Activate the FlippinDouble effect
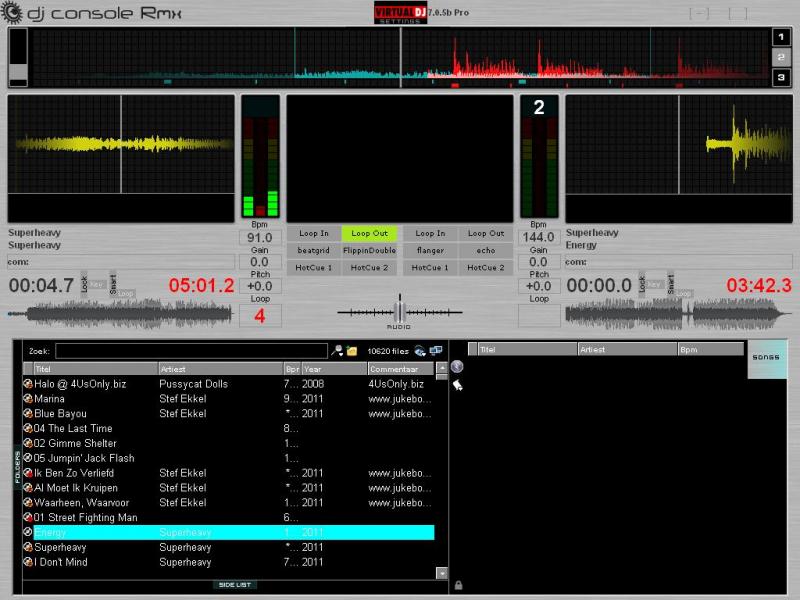The image size is (800, 600). coord(369,251)
